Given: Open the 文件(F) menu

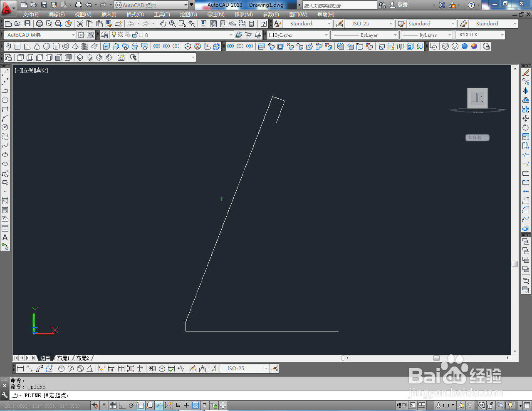Looking at the screenshot, I should (31, 15).
